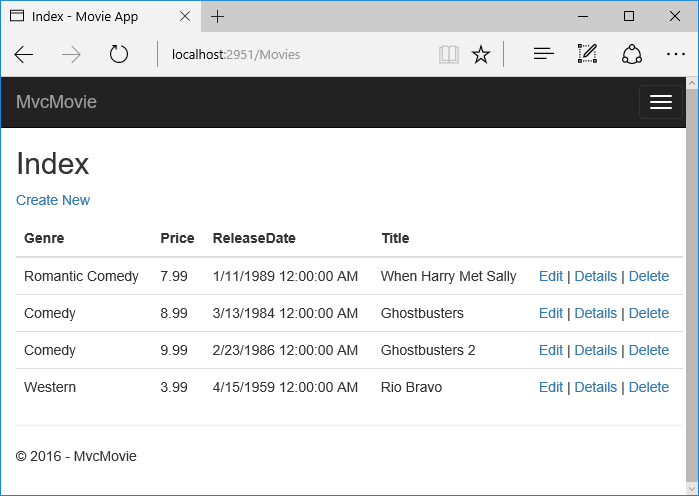Open the web note pen icon
The height and width of the screenshot is (496, 699).
click(x=587, y=55)
